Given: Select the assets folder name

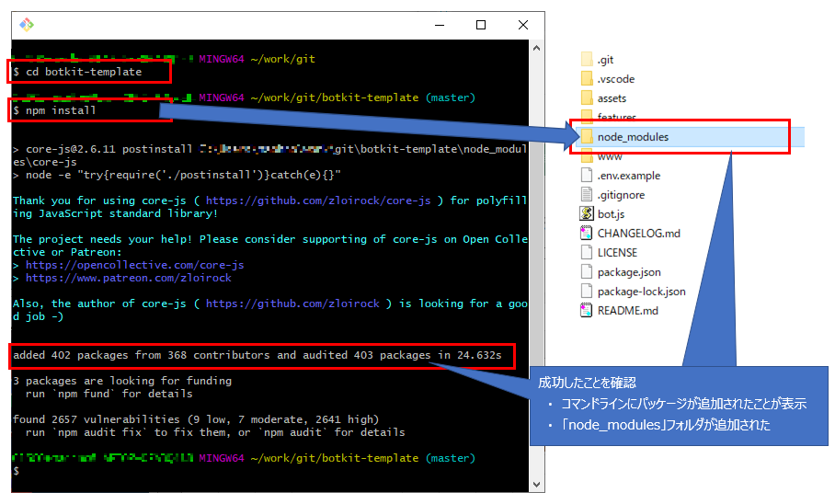Looking at the screenshot, I should click(612, 98).
